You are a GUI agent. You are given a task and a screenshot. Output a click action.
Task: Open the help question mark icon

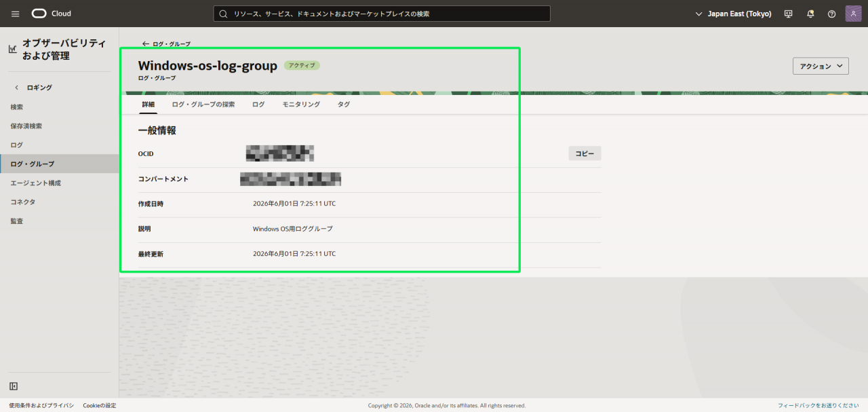[x=832, y=14]
